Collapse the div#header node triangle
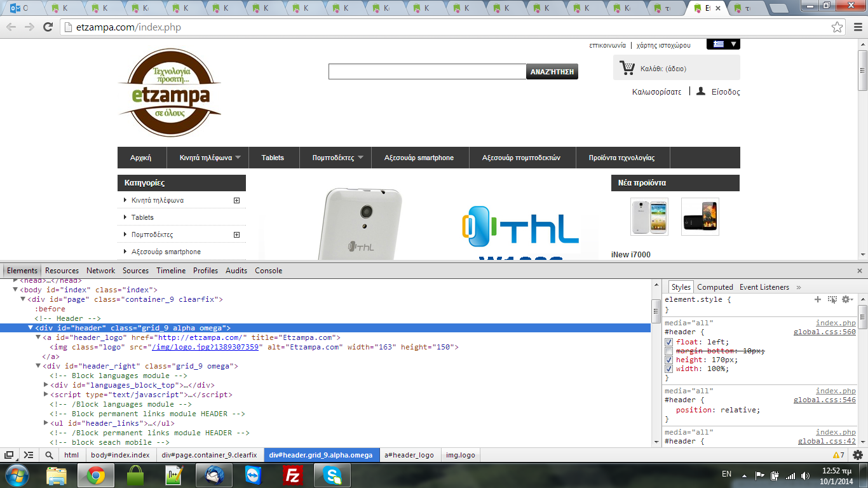Screen dimensions: 868x488 (31, 328)
